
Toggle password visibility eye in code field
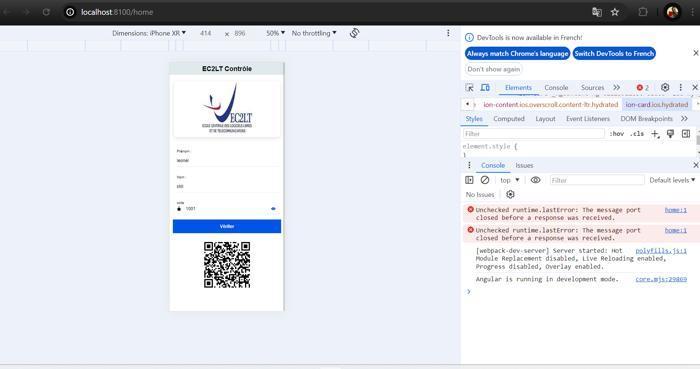point(273,208)
